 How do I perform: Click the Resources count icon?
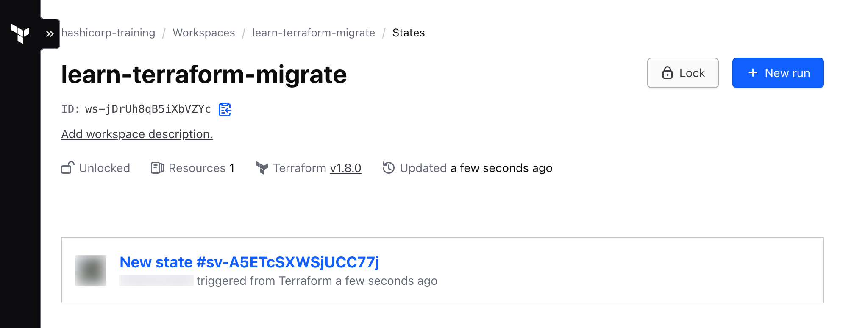pyautogui.click(x=157, y=168)
